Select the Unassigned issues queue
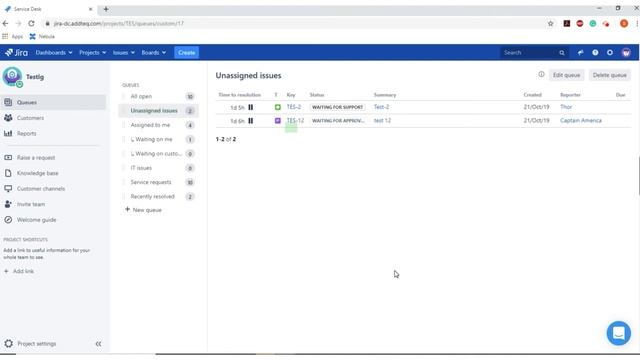 (158, 111)
